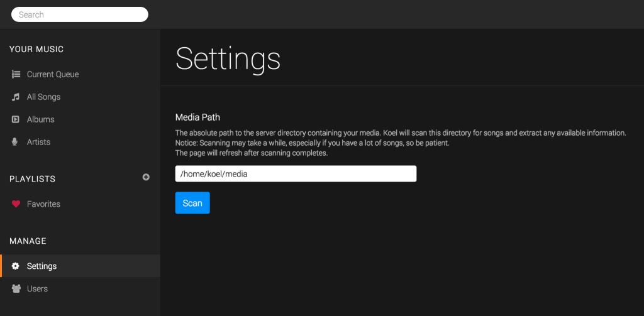Show the Artists list
The width and height of the screenshot is (644, 316).
pos(80,142)
